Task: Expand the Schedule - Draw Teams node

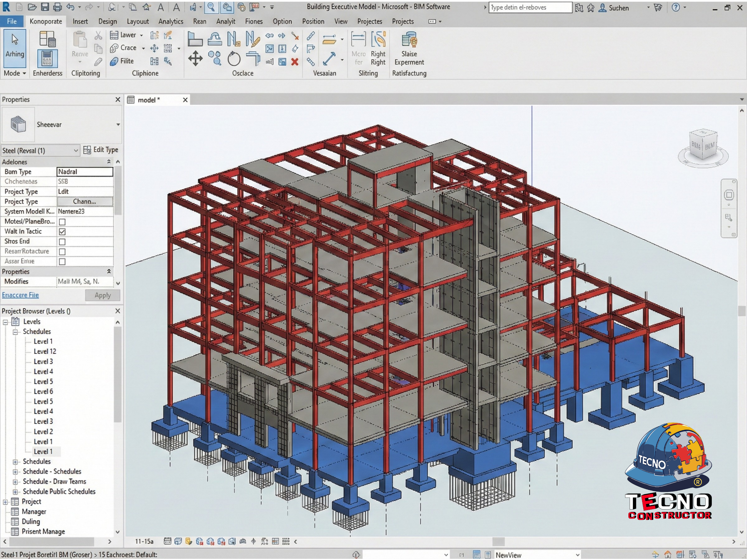Action: pos(15,482)
